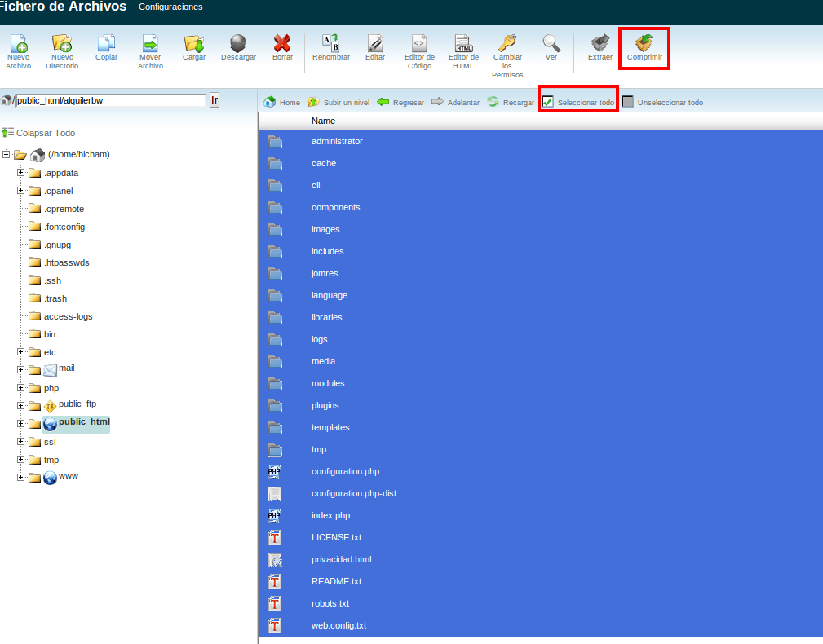Click the Ir button next to path
The width and height of the screenshot is (823, 644).
215,100
